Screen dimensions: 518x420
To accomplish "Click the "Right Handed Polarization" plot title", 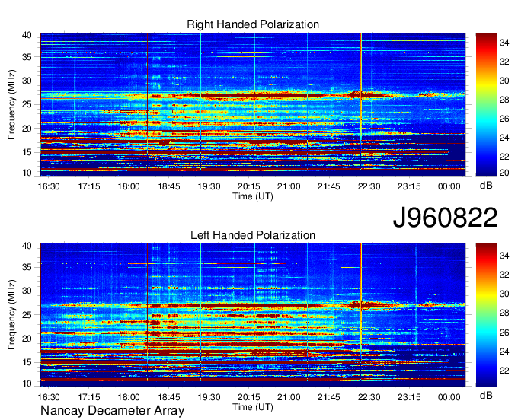I will (253, 24).
